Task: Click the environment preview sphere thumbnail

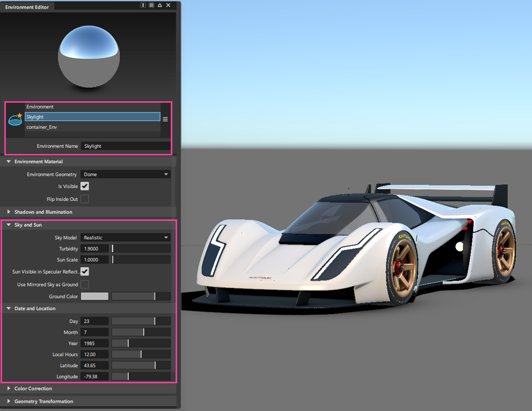Action: (89, 56)
